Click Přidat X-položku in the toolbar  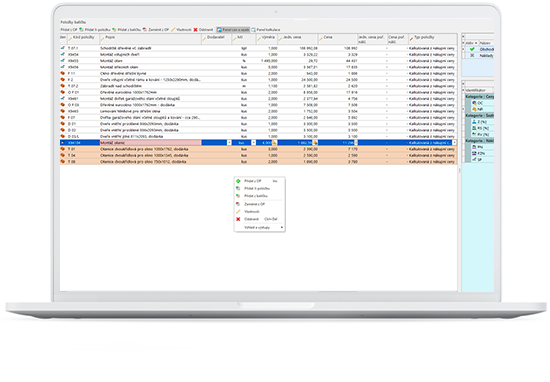95,30
